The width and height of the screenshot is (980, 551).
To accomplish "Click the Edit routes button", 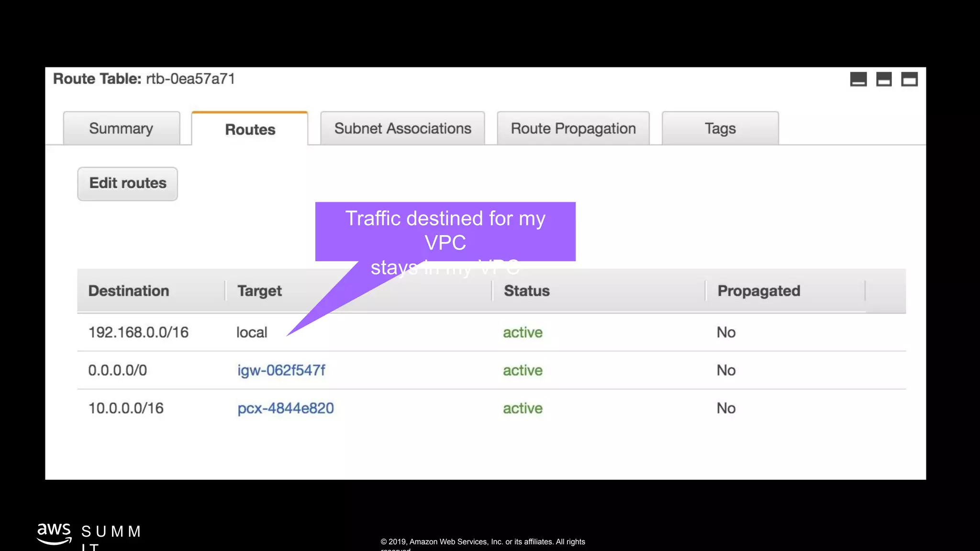I will (128, 184).
